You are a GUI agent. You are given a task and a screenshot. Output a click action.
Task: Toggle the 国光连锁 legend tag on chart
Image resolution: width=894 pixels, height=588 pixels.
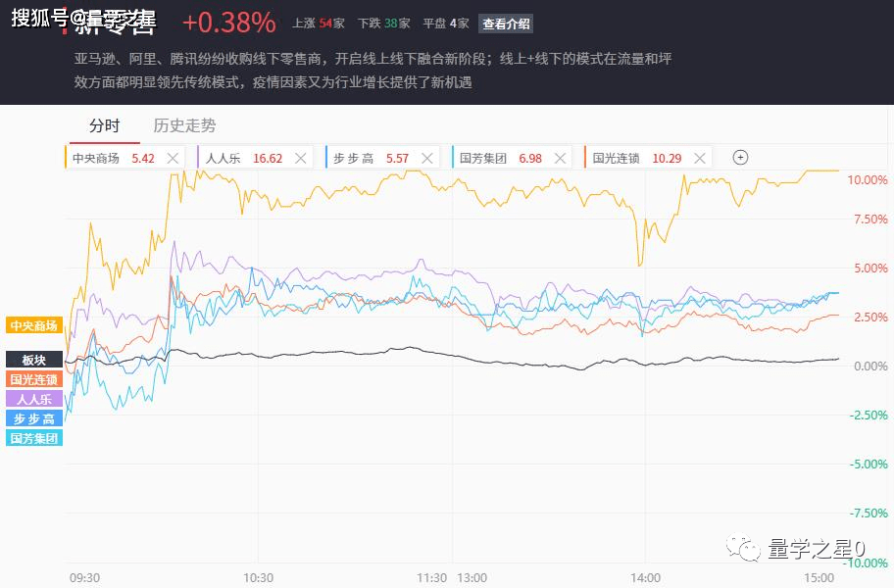pyautogui.click(x=34, y=379)
